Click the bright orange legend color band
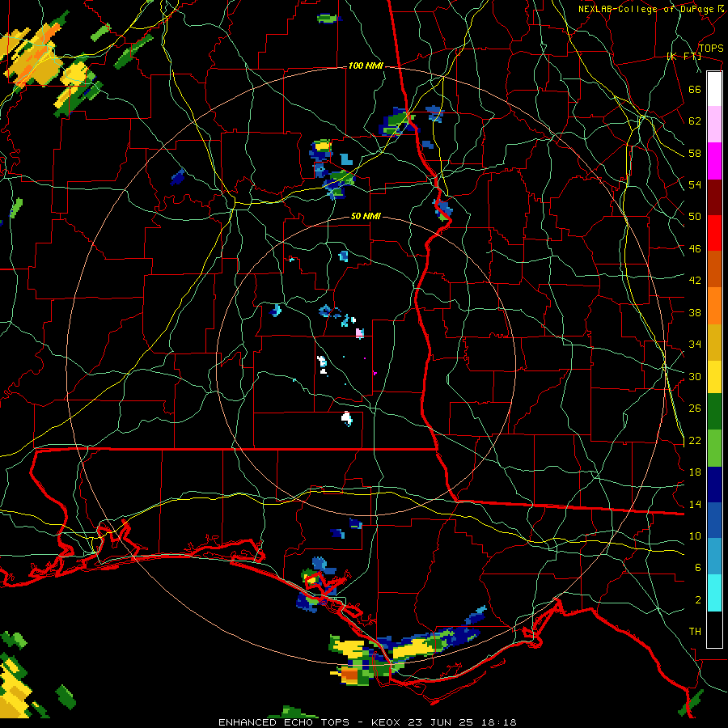The height and width of the screenshot is (728, 728). pyautogui.click(x=714, y=306)
